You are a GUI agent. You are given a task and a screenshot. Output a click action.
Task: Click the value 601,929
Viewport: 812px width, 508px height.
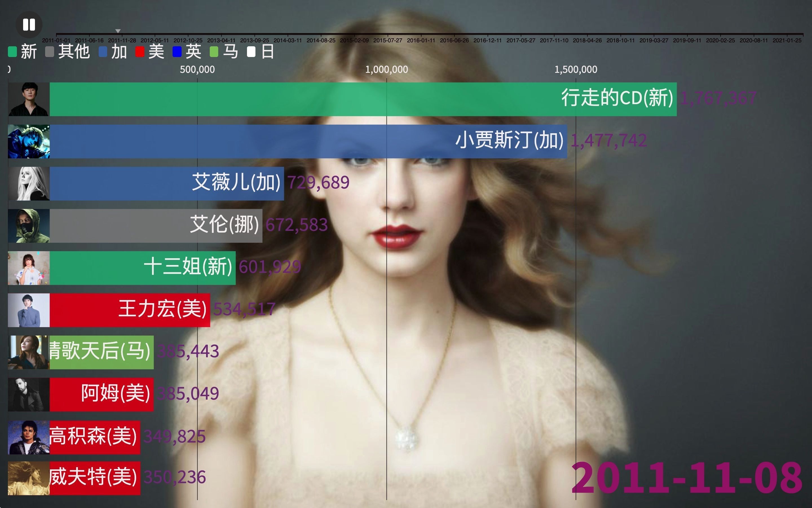[270, 268]
